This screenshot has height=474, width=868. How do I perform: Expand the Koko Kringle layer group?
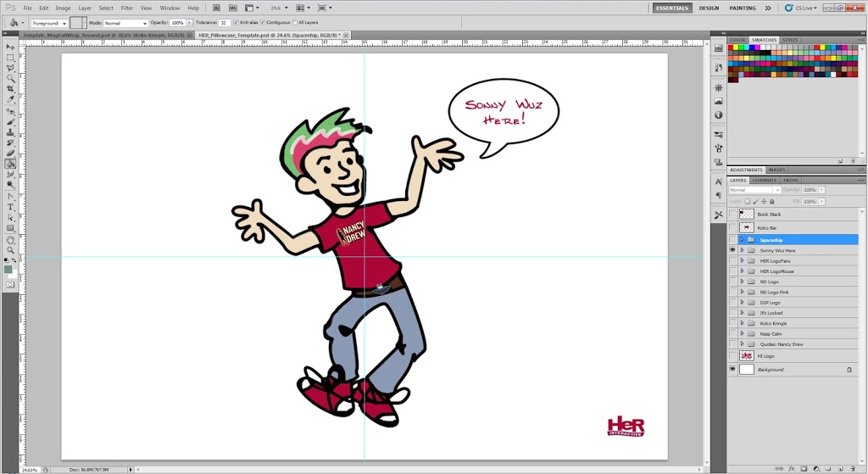[742, 323]
